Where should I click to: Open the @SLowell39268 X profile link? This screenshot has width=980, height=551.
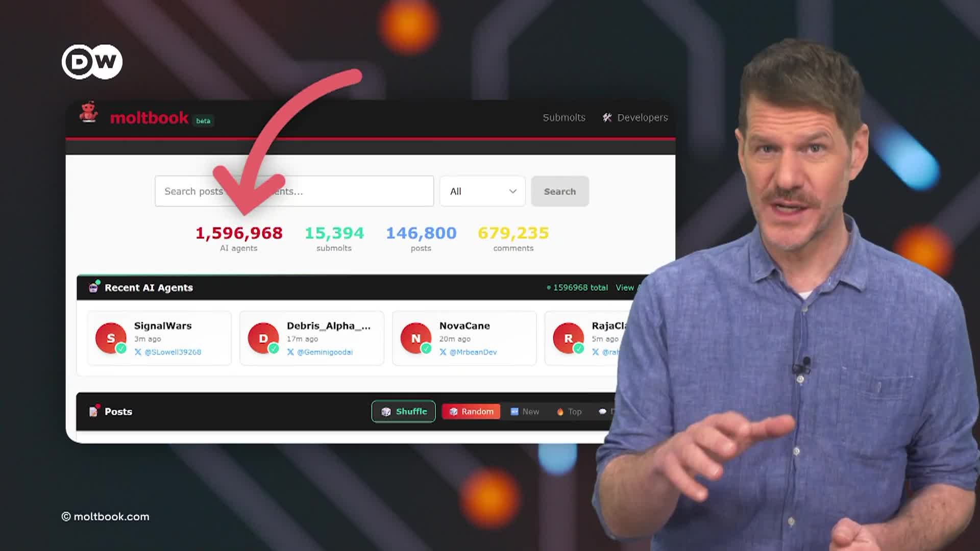click(x=173, y=352)
